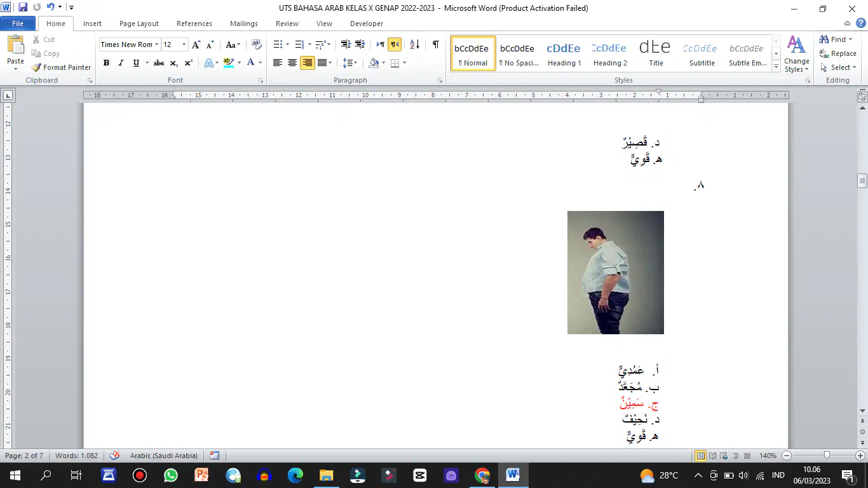Screen dimensions: 868x488
Task: Open Numbering list dropdown arrow
Action: [x=309, y=44]
